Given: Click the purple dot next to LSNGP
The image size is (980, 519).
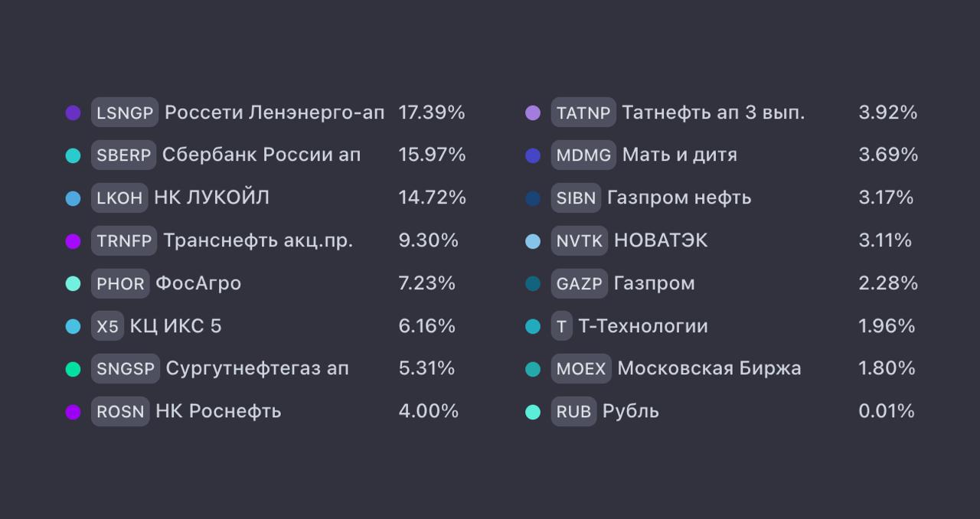Looking at the screenshot, I should pos(73,113).
